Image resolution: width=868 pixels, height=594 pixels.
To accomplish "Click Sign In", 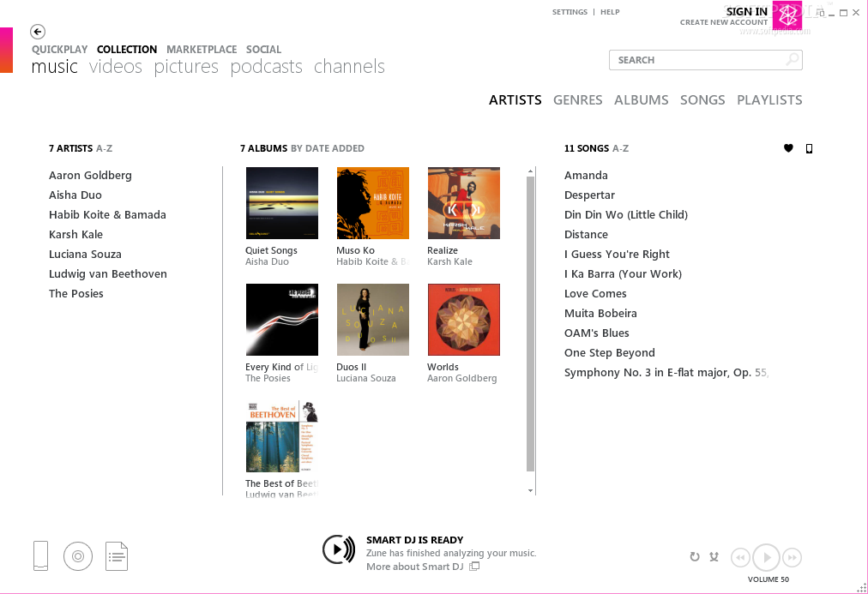I will pyautogui.click(x=747, y=11).
